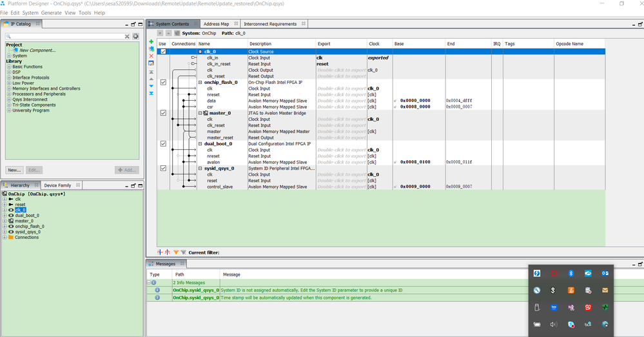Disable the Use checkbox for sysid_qsys_0
The height and width of the screenshot is (337, 644).
163,168
